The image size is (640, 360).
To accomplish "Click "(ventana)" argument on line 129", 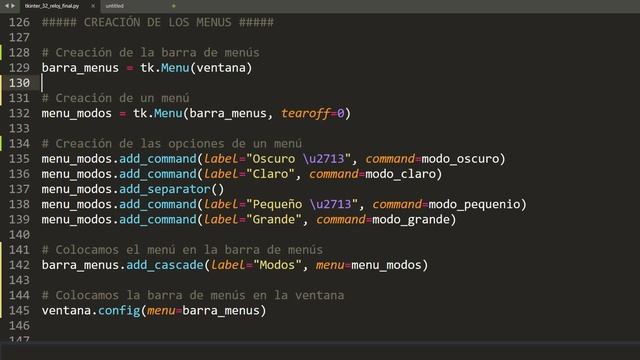I will tap(221, 68).
